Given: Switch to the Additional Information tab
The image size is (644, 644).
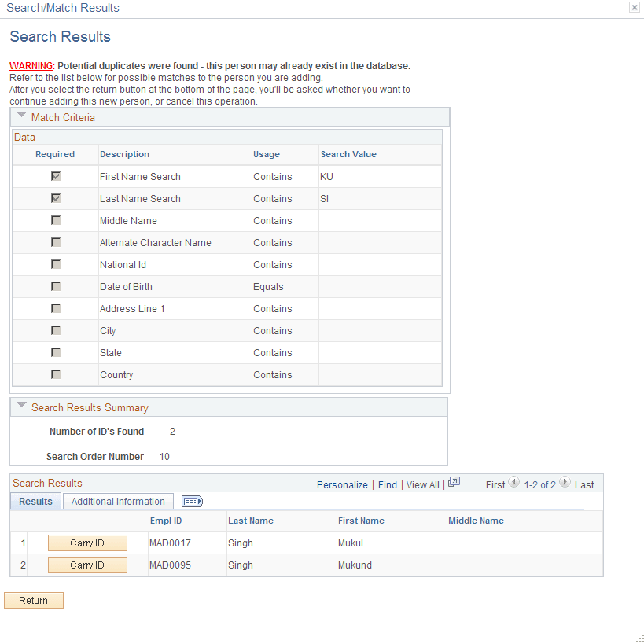Looking at the screenshot, I should [x=118, y=501].
